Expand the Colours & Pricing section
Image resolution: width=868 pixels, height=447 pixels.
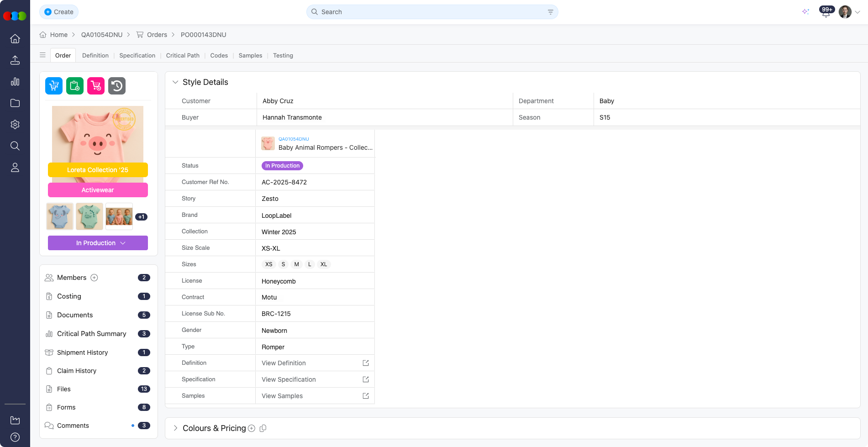tap(175, 428)
